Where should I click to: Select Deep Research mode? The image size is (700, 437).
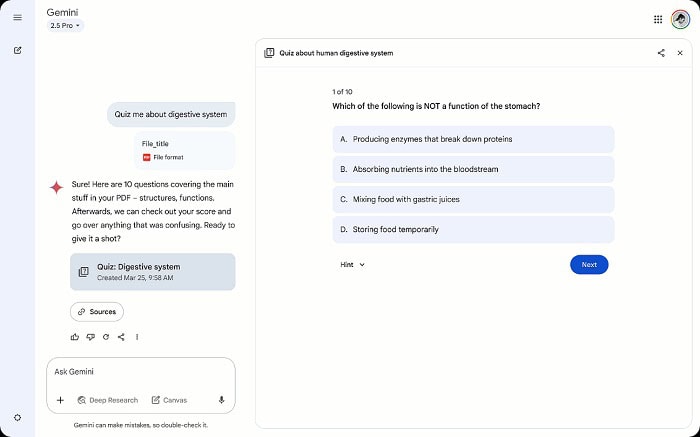pyautogui.click(x=108, y=400)
